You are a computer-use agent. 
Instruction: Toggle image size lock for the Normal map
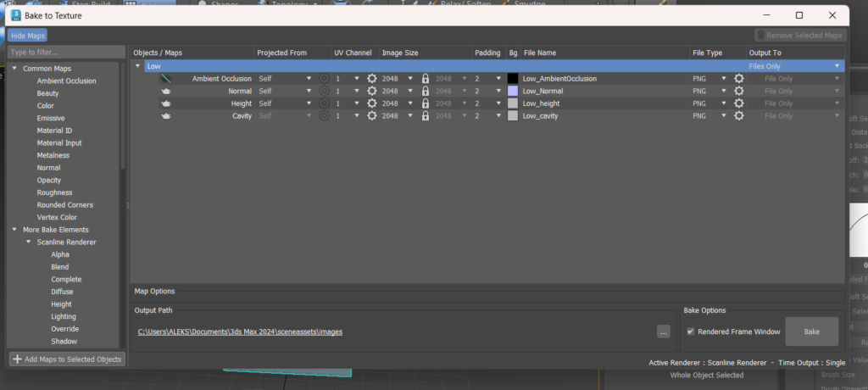pos(426,91)
